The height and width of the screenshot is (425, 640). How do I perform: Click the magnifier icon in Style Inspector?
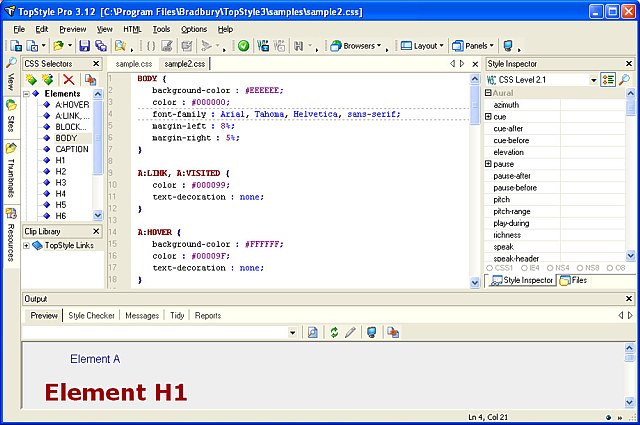point(624,80)
